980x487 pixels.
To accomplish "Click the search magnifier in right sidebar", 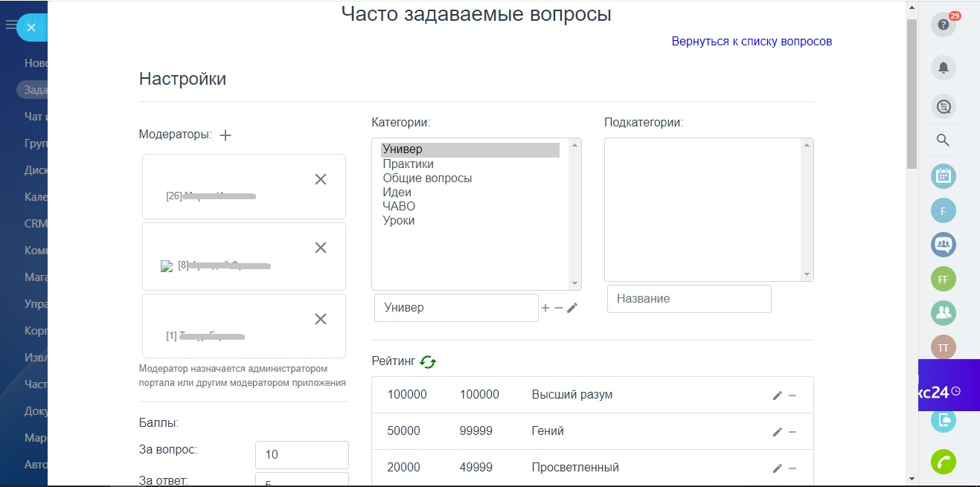I will [943, 141].
